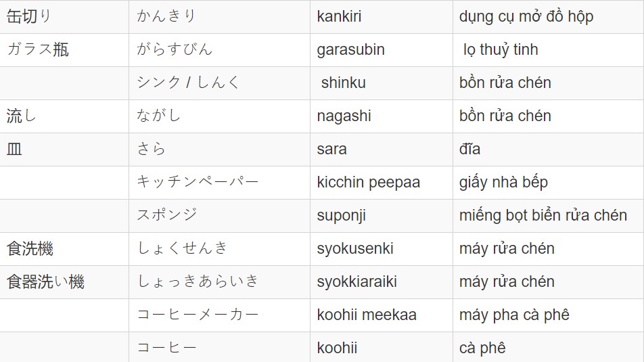The height and width of the screenshot is (362, 644).
Task: Click the meaning giấy nhà bếp
Action: coord(503,183)
